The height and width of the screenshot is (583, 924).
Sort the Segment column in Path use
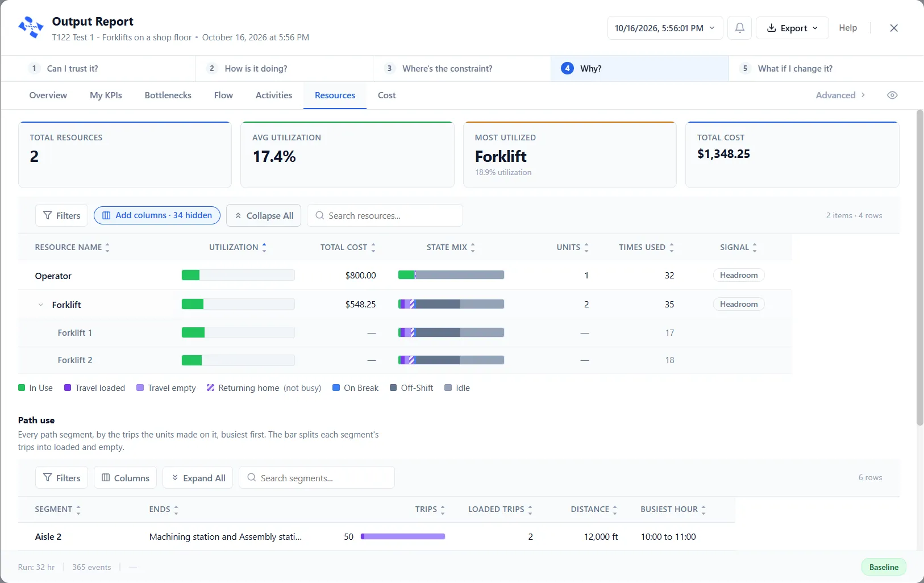pos(78,510)
